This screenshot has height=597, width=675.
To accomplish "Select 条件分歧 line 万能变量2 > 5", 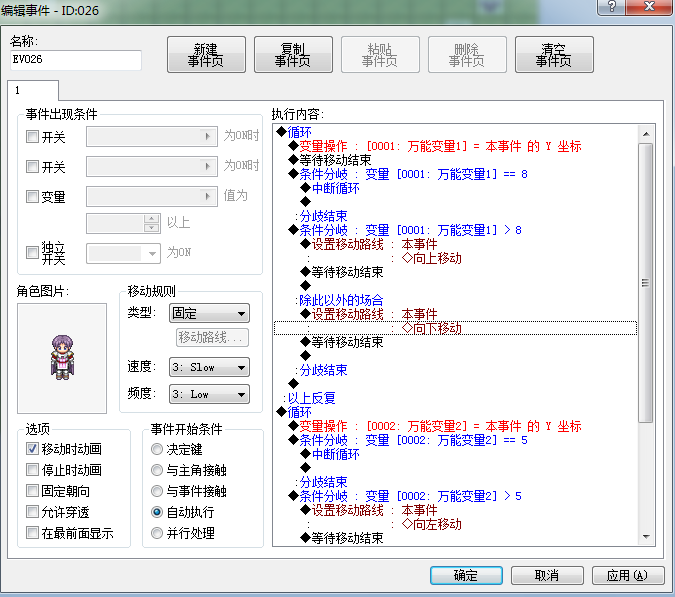I will click(x=455, y=496).
